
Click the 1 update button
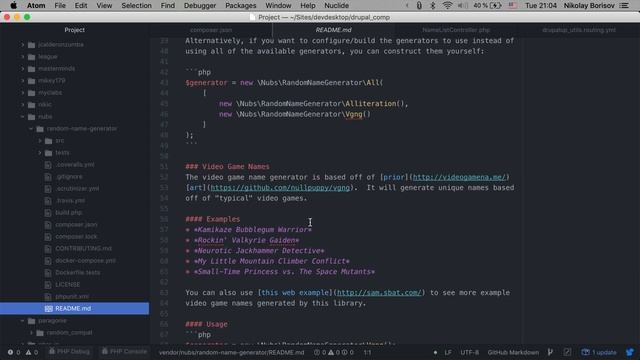click(x=599, y=352)
